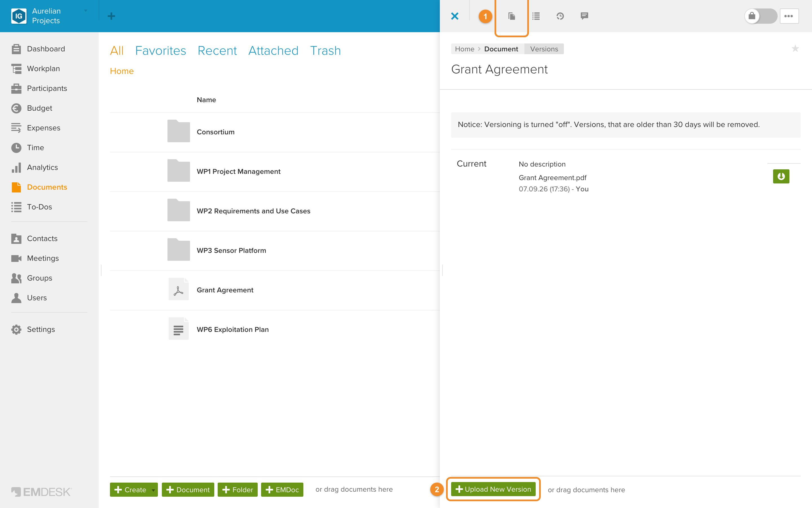Click the add EMDoc button
The image size is (812, 508).
[282, 490]
